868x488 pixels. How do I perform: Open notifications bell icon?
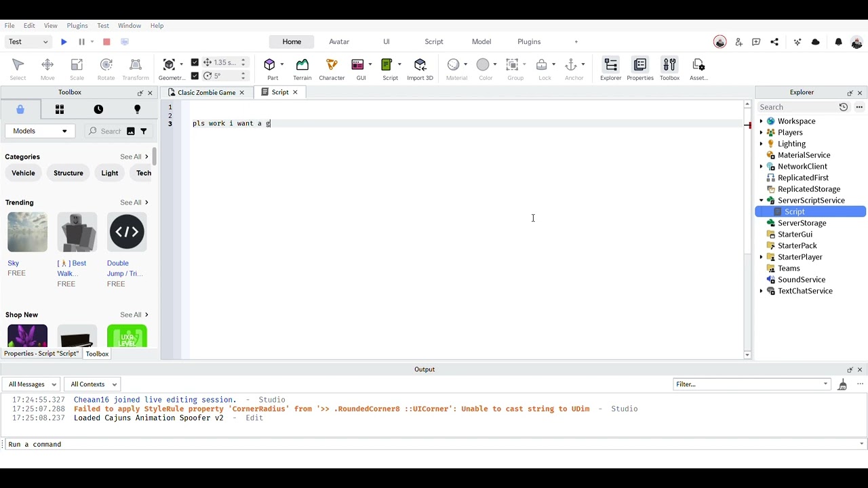[x=838, y=42]
